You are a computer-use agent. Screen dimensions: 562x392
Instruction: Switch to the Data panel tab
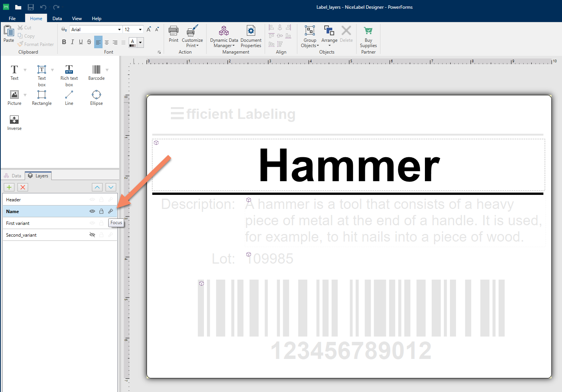13,176
